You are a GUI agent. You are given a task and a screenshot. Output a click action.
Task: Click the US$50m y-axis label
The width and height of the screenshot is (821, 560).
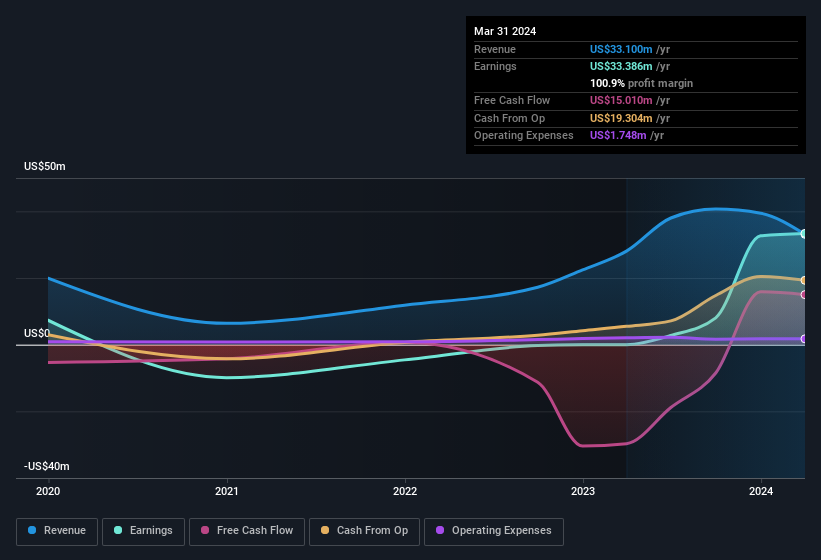(45, 166)
